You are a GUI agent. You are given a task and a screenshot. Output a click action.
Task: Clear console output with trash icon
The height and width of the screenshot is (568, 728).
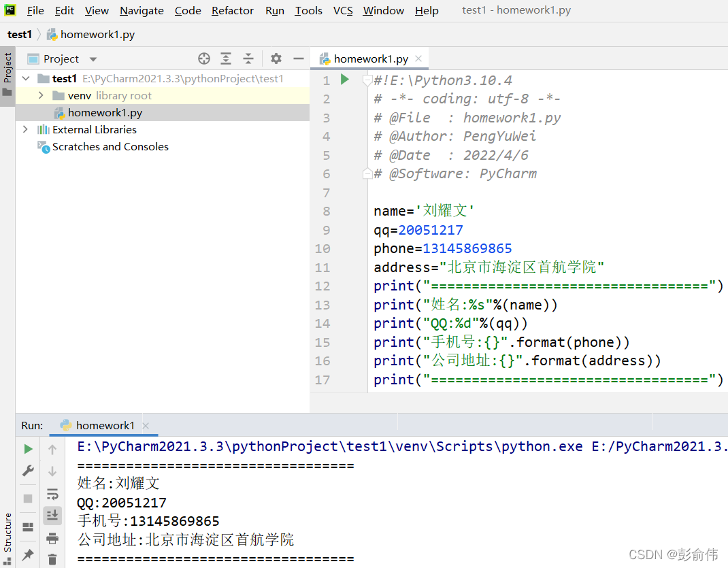[52, 559]
